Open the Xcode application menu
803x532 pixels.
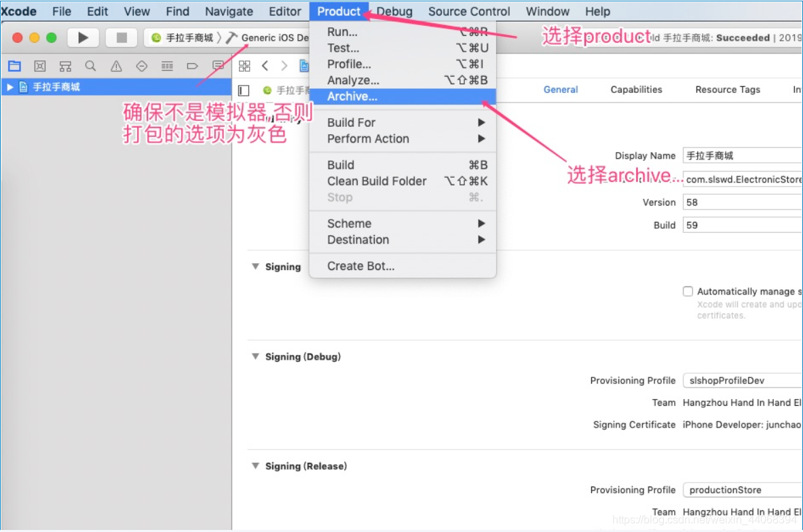tap(18, 12)
